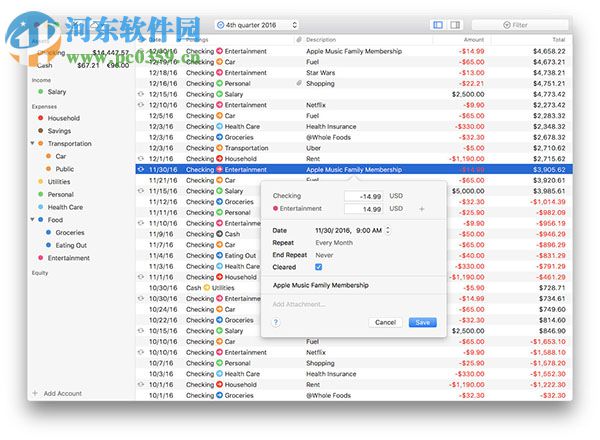Click the Car category icon on 12/5/16 row
This screenshot has height=440, width=600.
219,116
